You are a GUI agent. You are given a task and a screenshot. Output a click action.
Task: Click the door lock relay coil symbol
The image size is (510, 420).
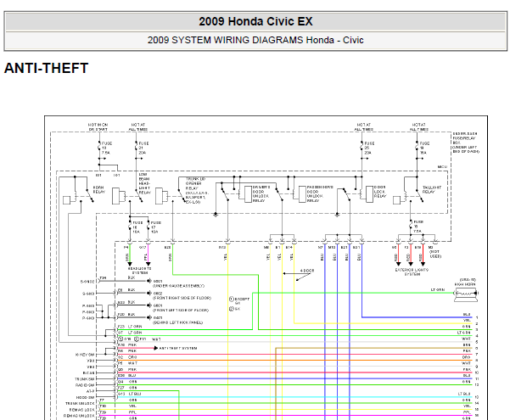coord(361,194)
